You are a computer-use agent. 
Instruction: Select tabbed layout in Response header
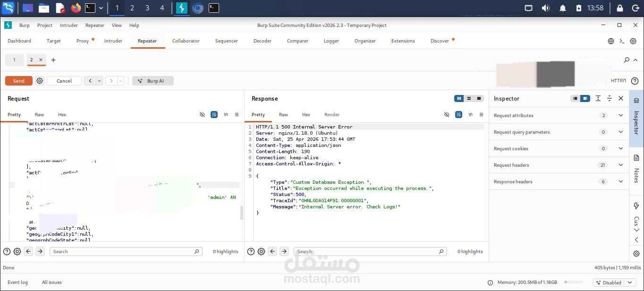coord(479,98)
